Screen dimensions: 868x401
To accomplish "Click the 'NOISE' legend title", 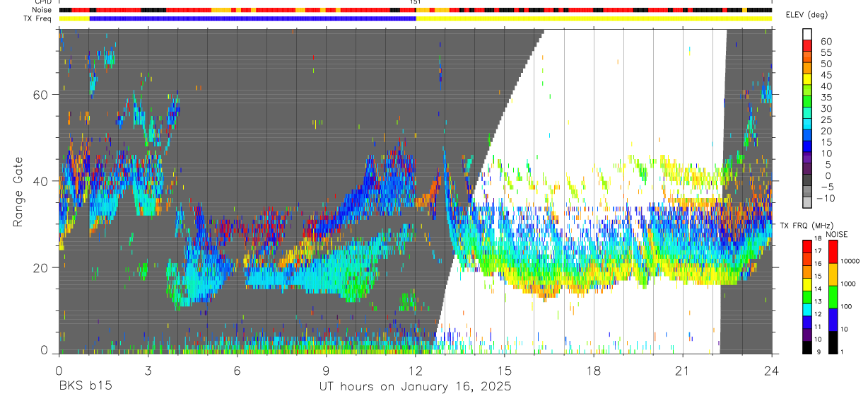I will (x=836, y=233).
